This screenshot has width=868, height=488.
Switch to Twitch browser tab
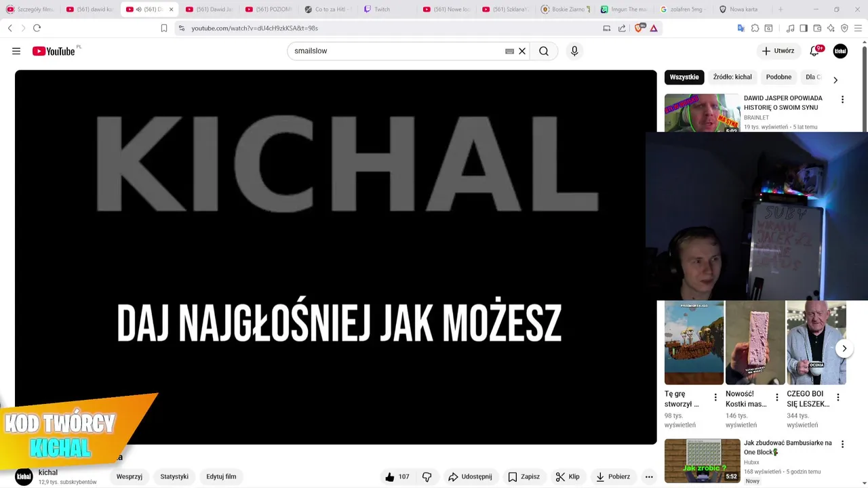click(x=388, y=9)
